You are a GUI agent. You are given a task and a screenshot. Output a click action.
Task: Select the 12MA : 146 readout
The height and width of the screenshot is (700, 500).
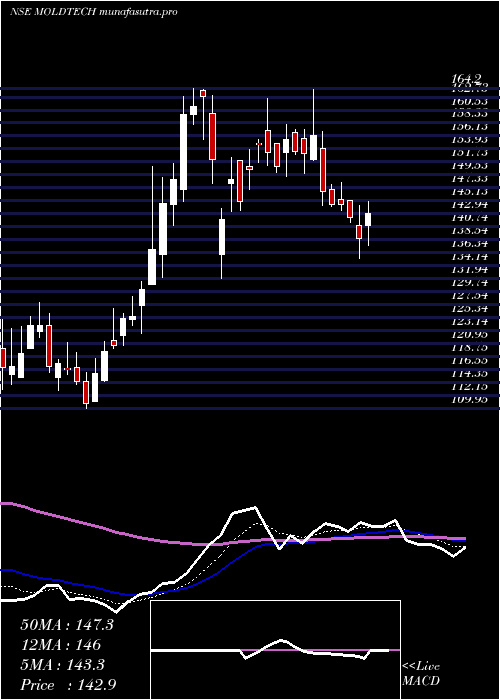point(60,645)
